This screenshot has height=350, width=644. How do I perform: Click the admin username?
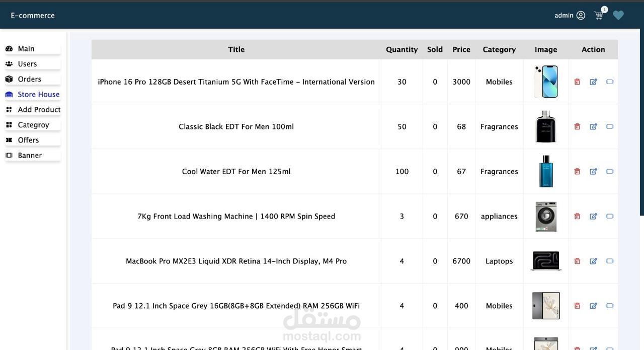(x=564, y=16)
